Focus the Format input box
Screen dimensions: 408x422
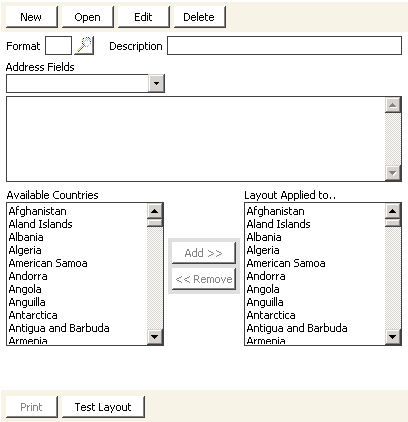(58, 45)
